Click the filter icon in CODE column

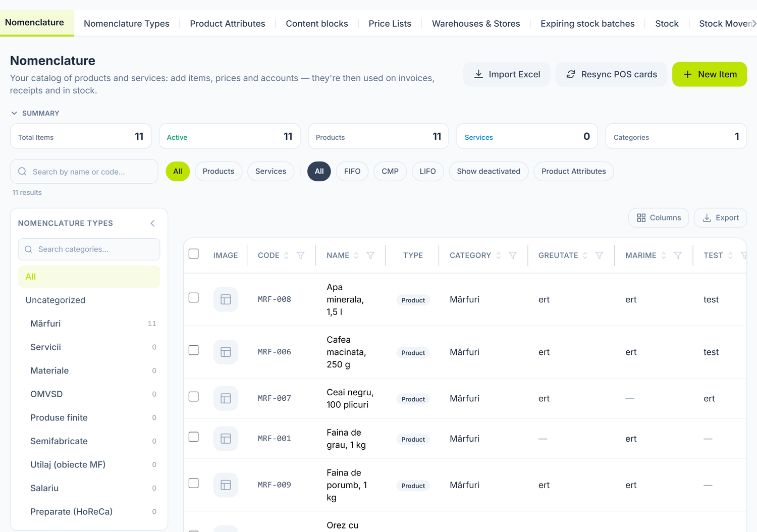300,255
